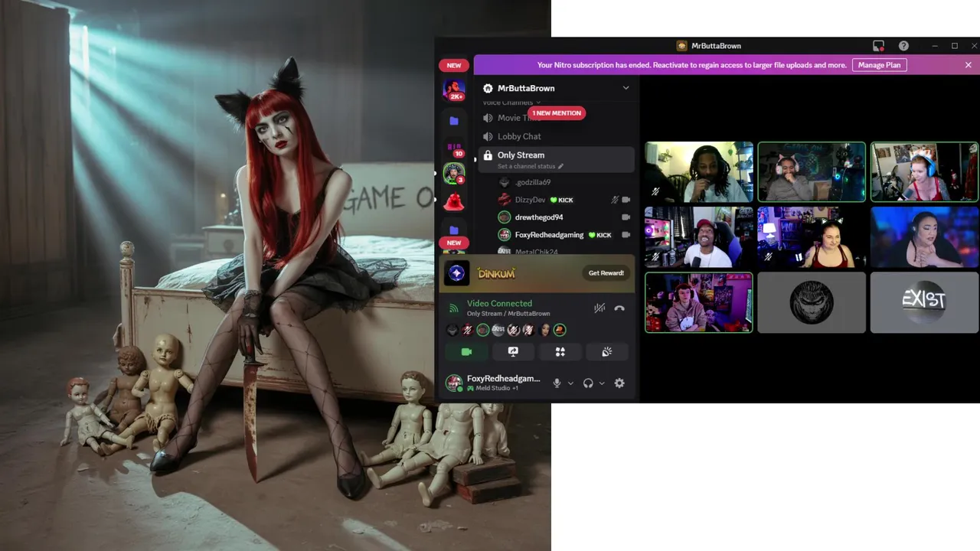Click the MrButtaBrown title bar server icon
The image size is (980, 551).
pyautogui.click(x=681, y=46)
